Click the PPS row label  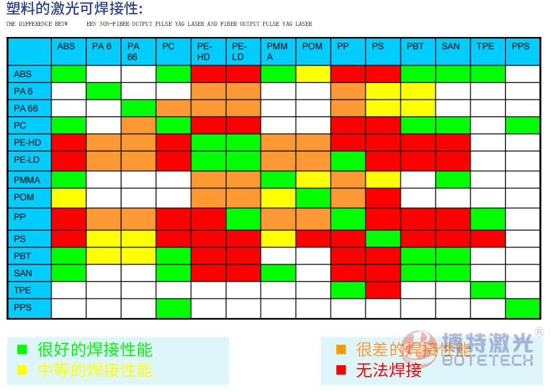(30, 309)
